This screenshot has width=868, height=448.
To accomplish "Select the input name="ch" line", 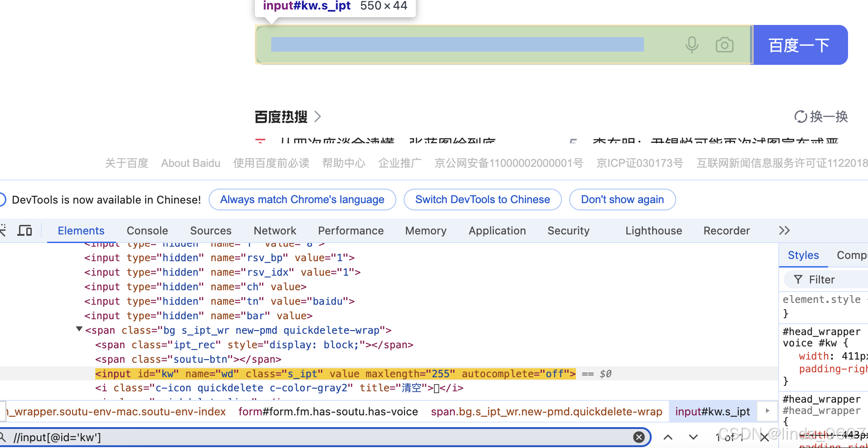I will click(x=195, y=287).
